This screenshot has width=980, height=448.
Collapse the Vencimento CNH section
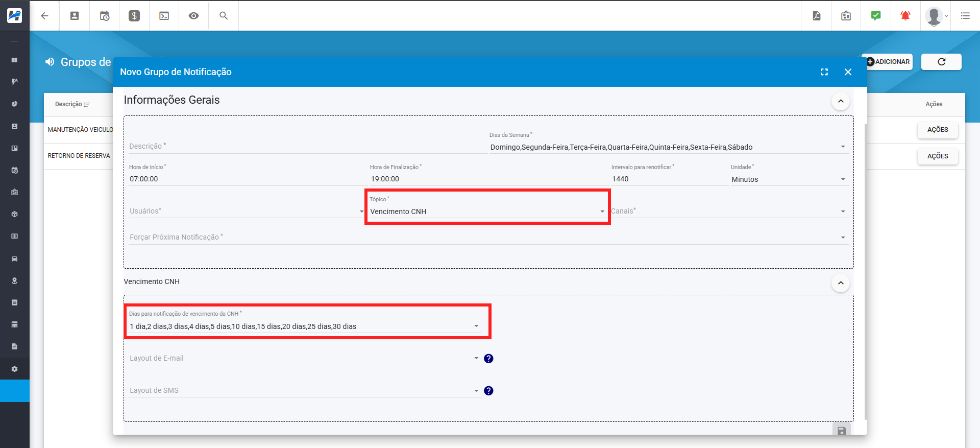[841, 283]
